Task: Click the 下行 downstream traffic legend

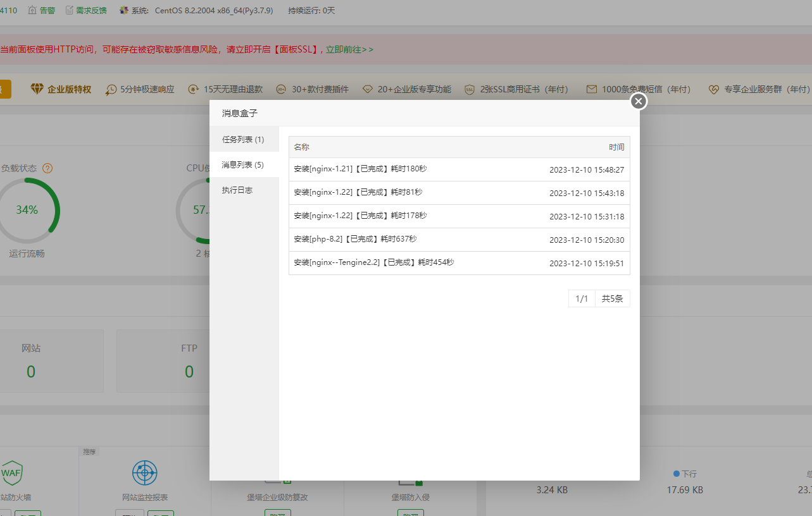Action: pos(685,473)
